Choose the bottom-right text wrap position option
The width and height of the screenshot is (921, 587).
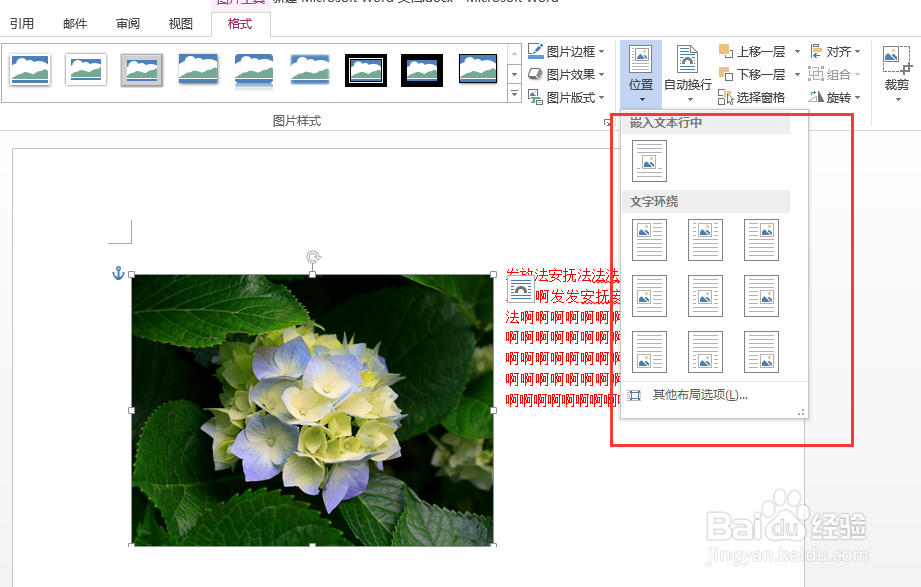tap(761, 352)
